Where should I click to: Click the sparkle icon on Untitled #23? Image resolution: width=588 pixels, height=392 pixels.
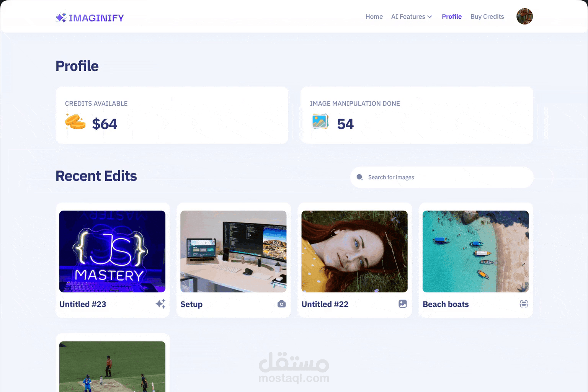[x=160, y=304]
